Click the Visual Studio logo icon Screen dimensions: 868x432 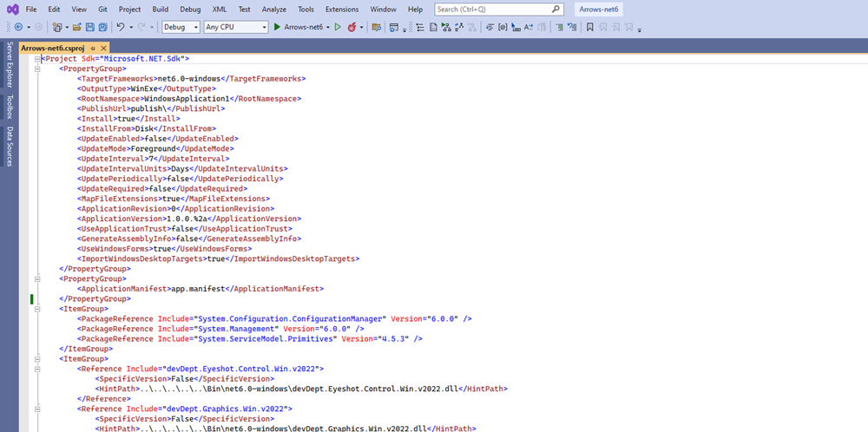click(10, 9)
